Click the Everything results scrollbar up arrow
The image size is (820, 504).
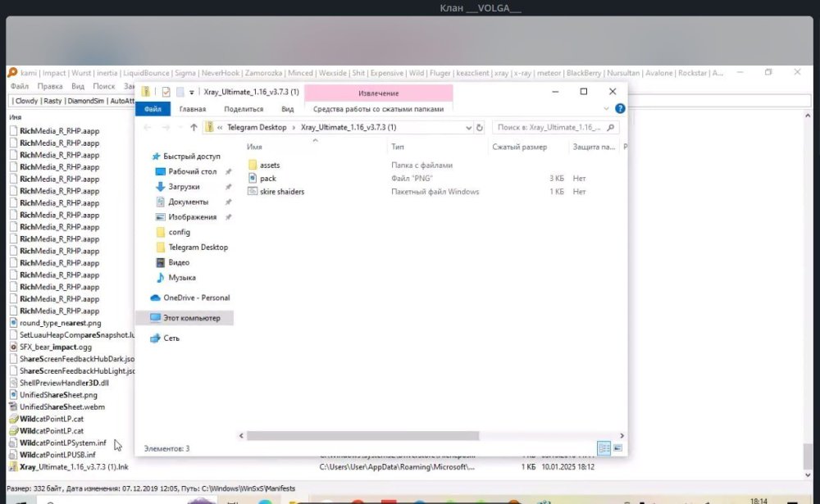point(808,116)
